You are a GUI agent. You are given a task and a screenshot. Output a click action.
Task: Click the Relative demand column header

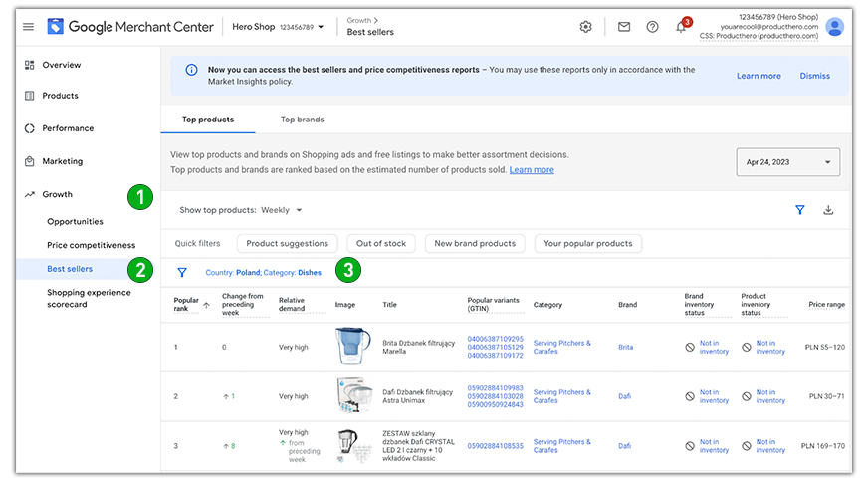292,304
